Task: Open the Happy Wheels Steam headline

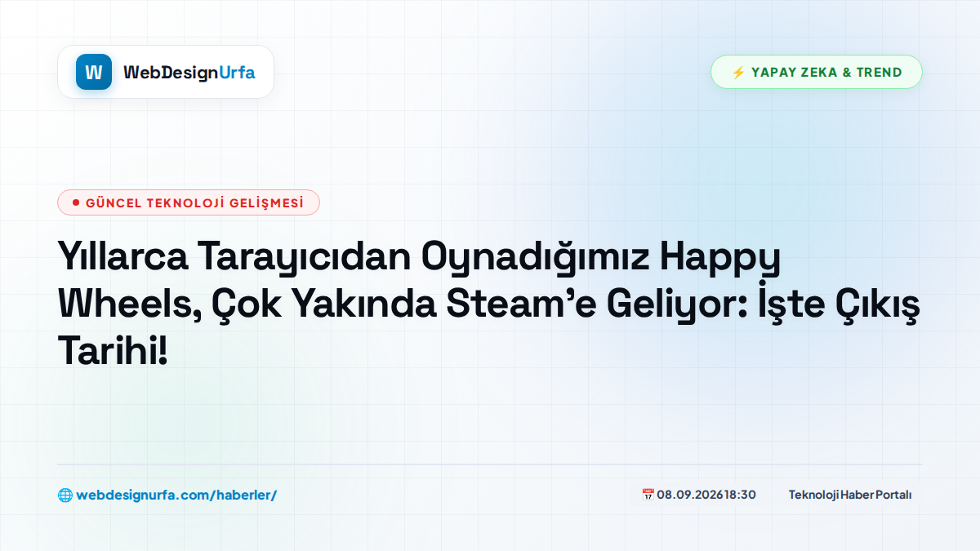Action: (x=488, y=304)
